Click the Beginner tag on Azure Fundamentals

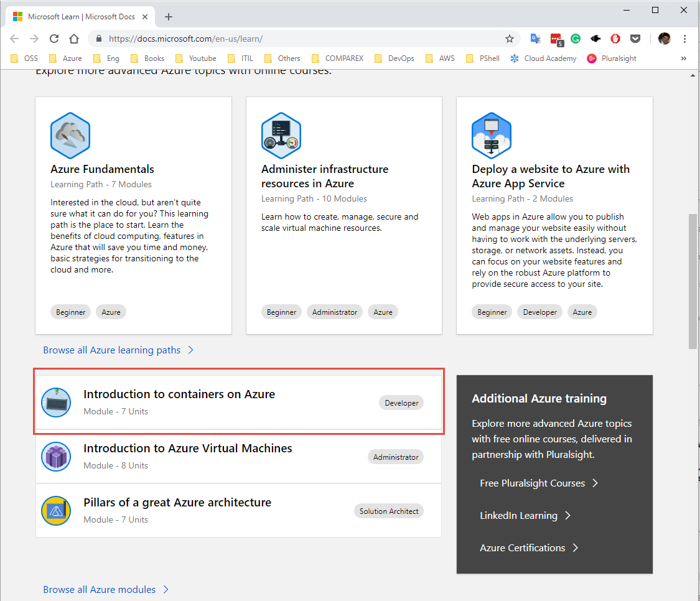tap(70, 312)
